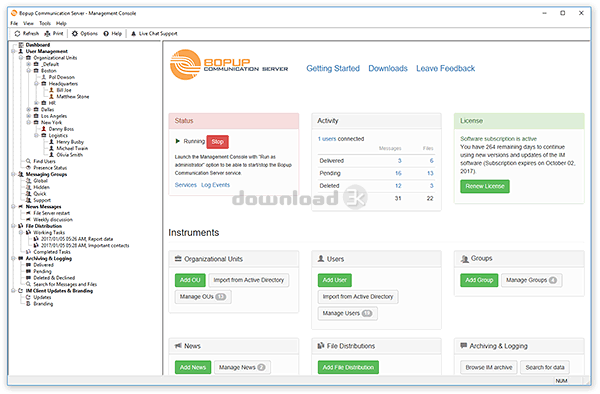Open Branding in the tree
600x394 pixels.
(43, 304)
